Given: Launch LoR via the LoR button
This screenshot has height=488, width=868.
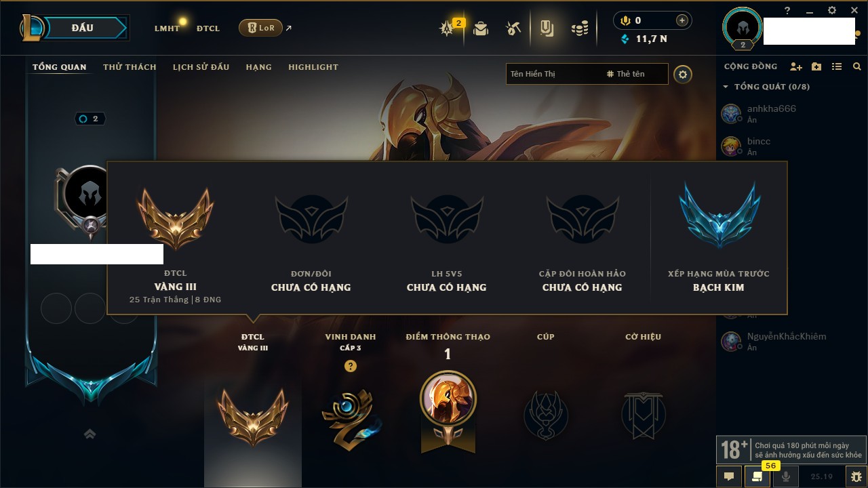Looking at the screenshot, I should 260,28.
